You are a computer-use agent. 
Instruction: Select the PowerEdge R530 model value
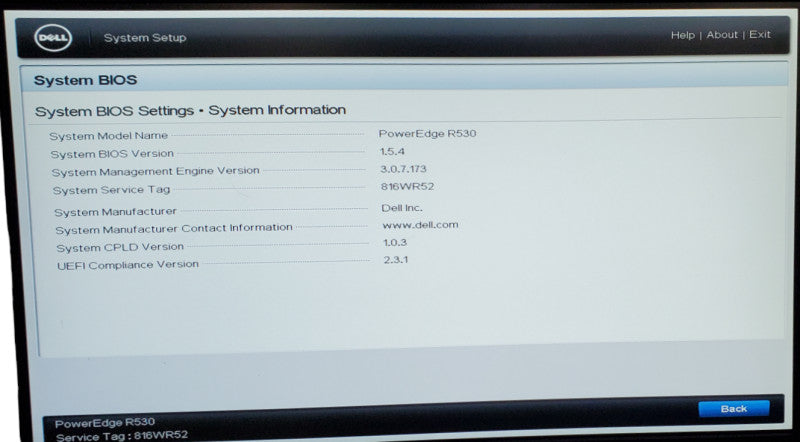[x=428, y=134]
